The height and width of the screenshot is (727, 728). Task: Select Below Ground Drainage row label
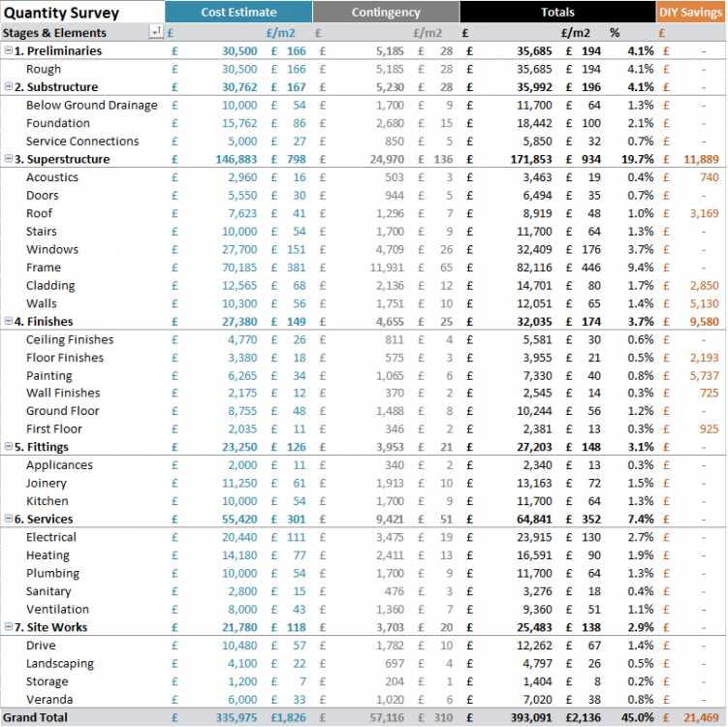(x=92, y=106)
